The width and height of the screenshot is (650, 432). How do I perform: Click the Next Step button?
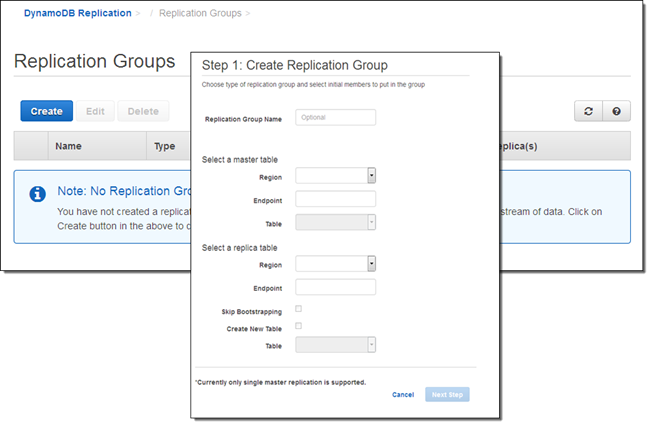447,395
